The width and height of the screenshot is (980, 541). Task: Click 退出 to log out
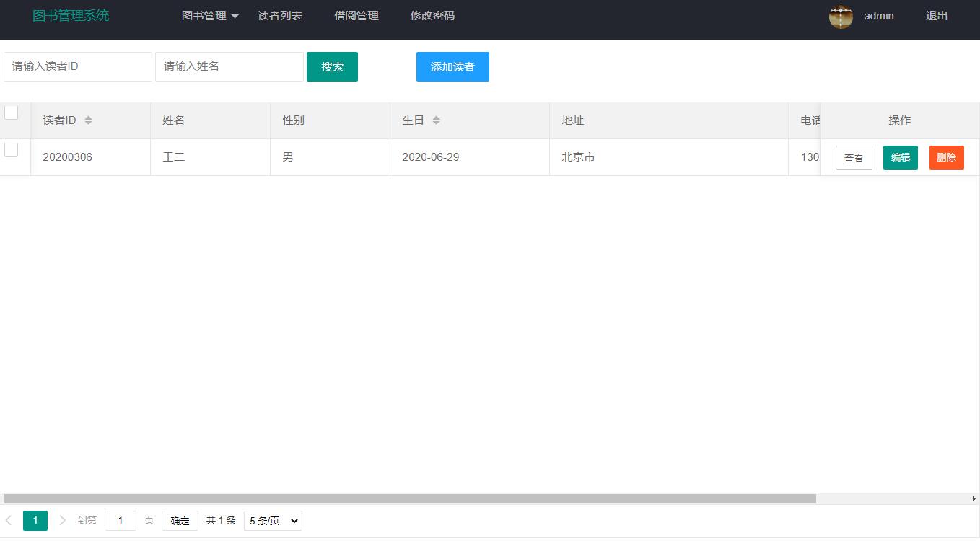pos(936,16)
